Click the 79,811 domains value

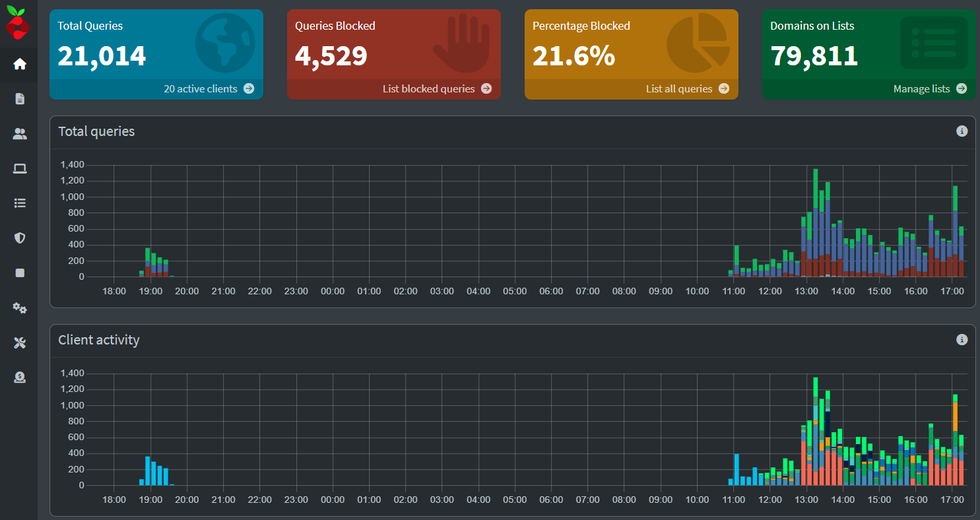pyautogui.click(x=814, y=56)
